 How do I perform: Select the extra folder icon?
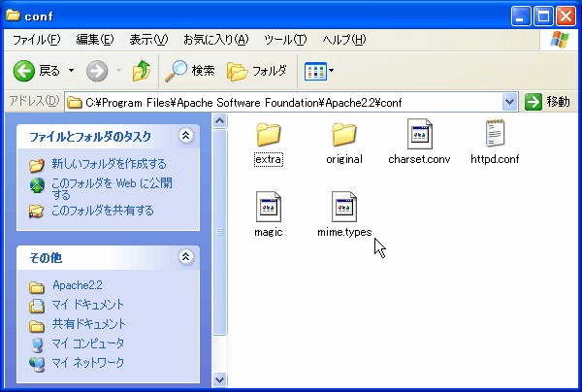[269, 134]
